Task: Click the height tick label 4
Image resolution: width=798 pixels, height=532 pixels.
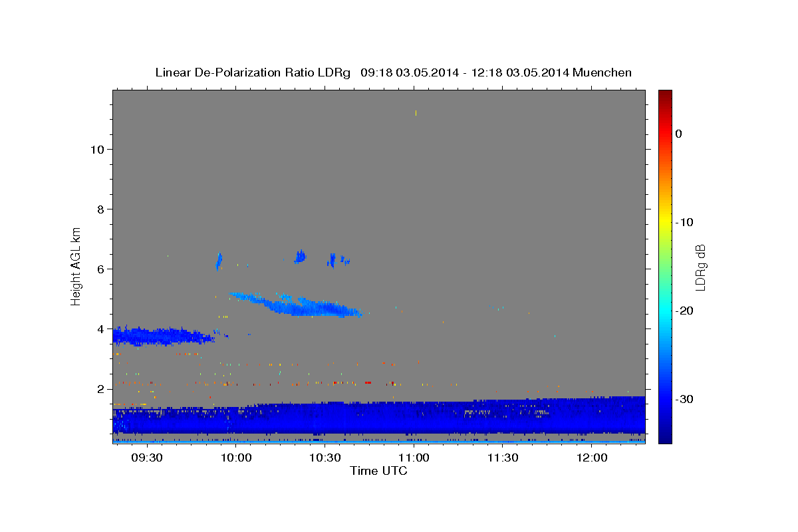Action: pyautogui.click(x=101, y=329)
